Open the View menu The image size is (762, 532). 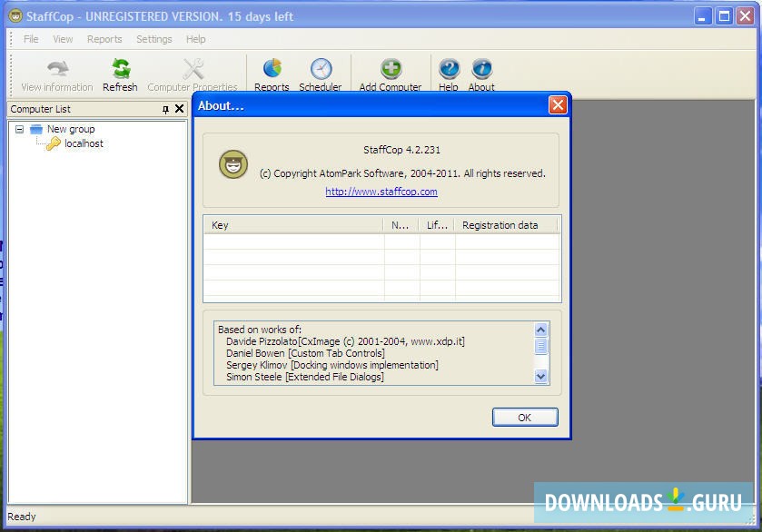(63, 39)
